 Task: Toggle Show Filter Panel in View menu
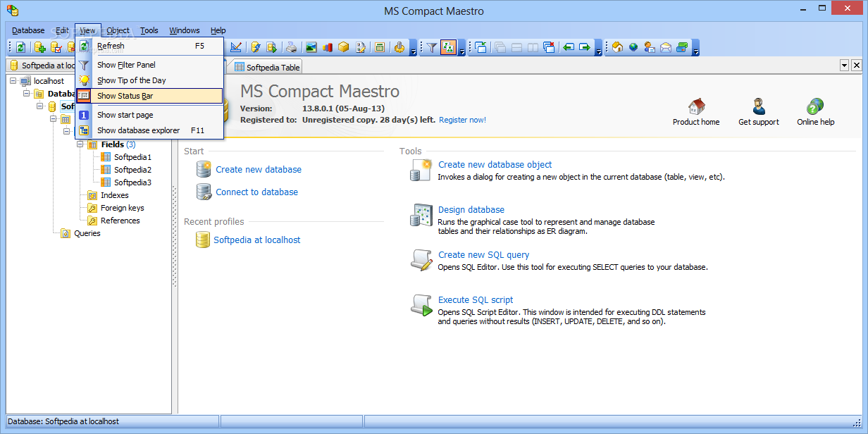pos(149,65)
